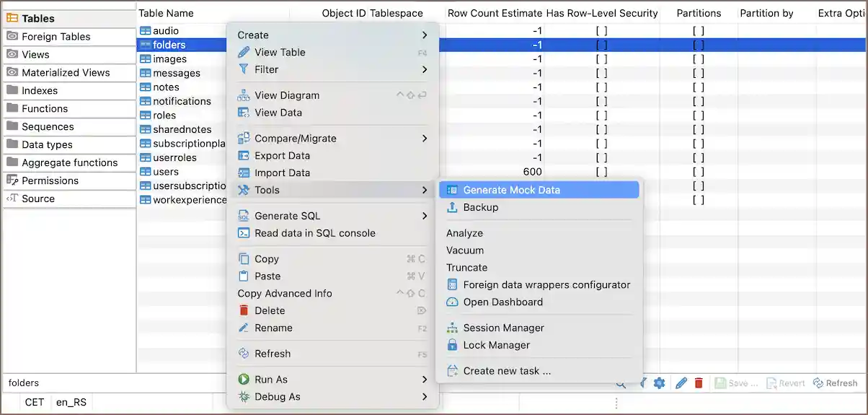868x415 pixels.
Task: Check Partitions box for workexperience row
Action: click(x=698, y=200)
